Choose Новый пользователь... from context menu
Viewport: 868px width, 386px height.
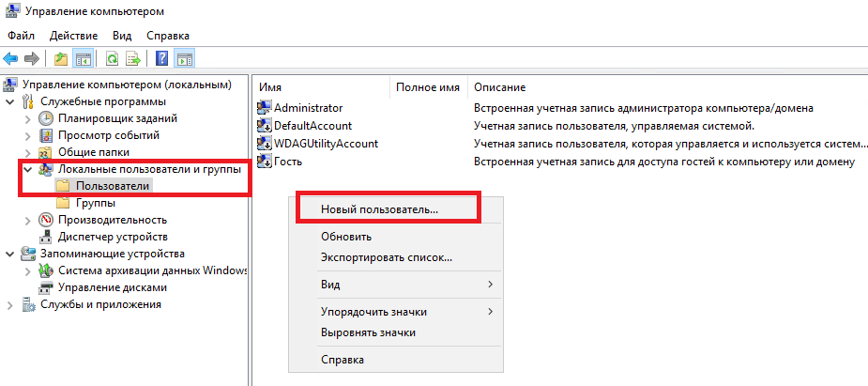pos(380,210)
